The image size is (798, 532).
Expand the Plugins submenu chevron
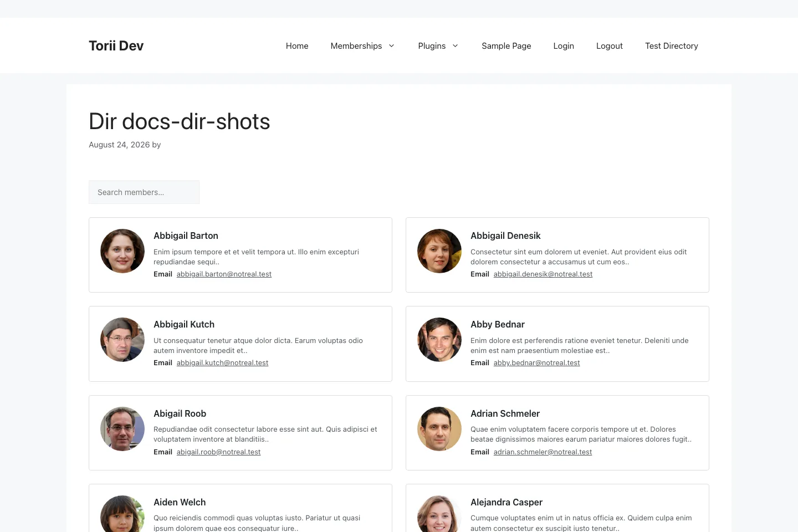coord(455,46)
